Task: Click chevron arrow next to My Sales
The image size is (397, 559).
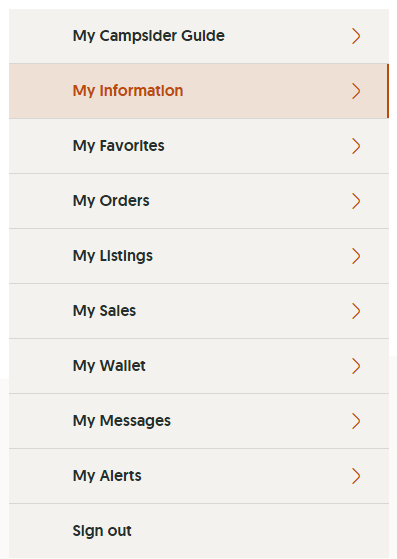Action: pyautogui.click(x=356, y=311)
